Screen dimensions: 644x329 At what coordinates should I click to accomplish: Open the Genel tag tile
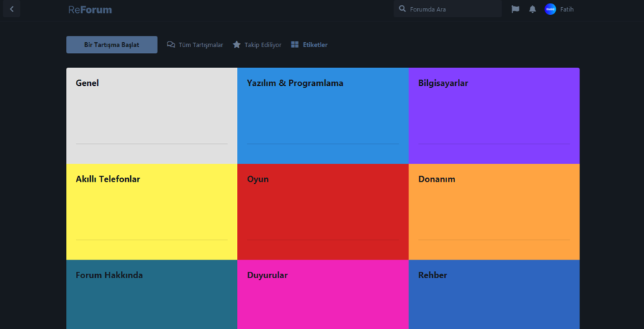click(151, 114)
